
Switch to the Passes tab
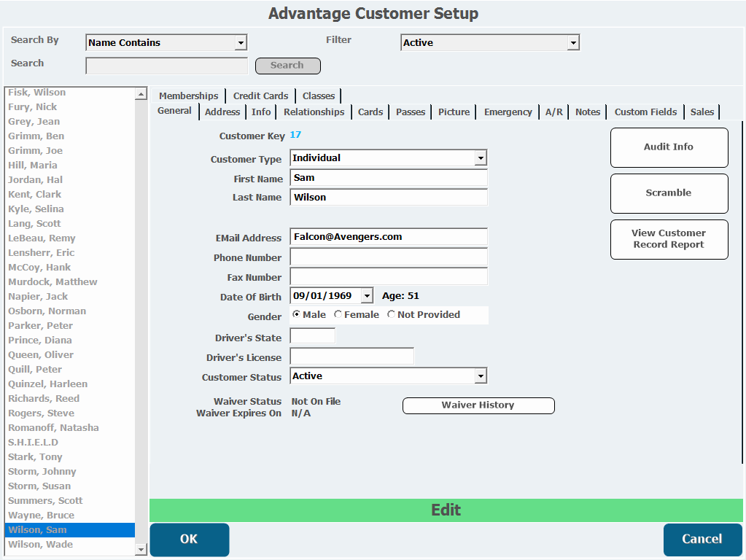tap(411, 112)
